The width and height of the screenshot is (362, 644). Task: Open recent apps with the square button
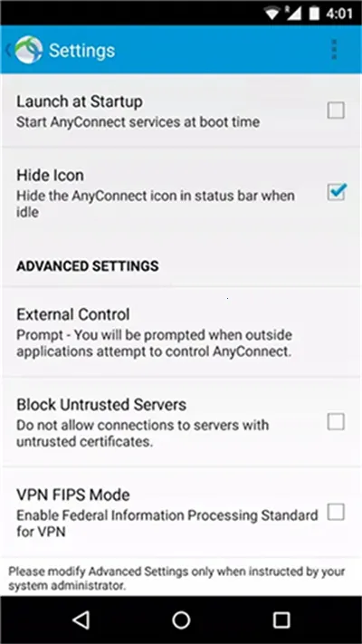tap(281, 620)
